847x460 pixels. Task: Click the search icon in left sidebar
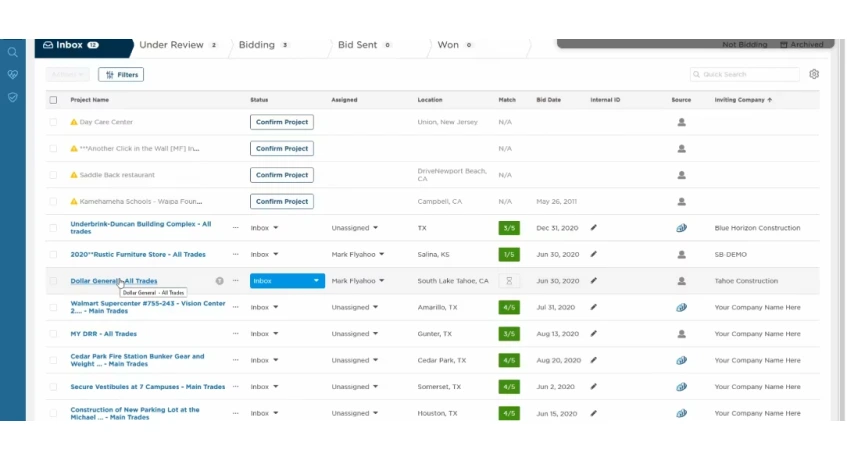click(x=12, y=52)
